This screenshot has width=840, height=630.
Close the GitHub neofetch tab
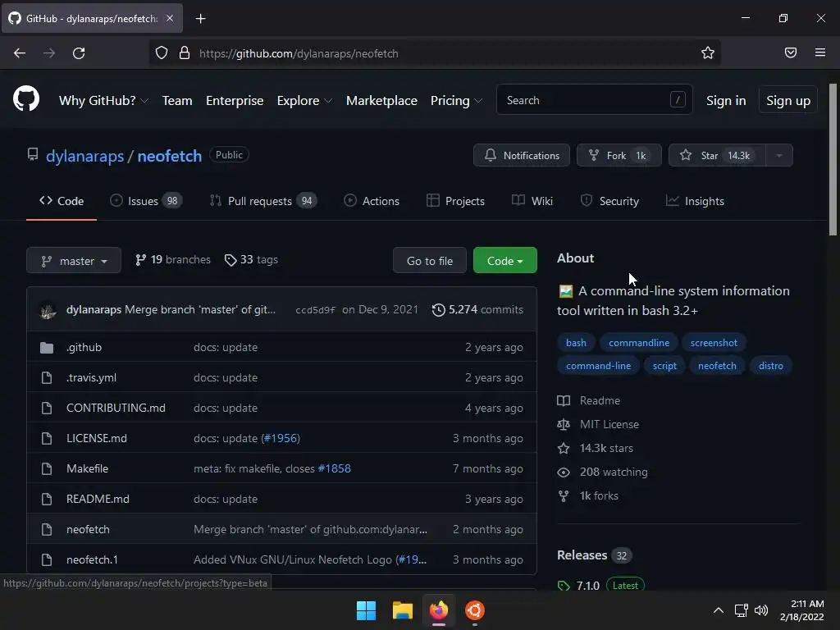[170, 18]
